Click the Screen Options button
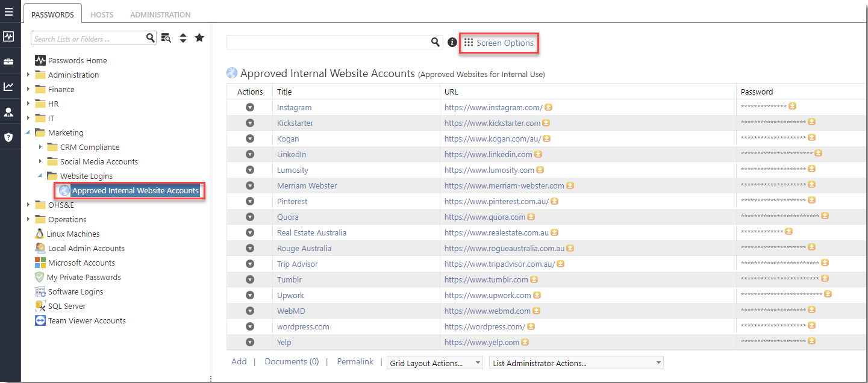868x383 pixels. coord(499,43)
